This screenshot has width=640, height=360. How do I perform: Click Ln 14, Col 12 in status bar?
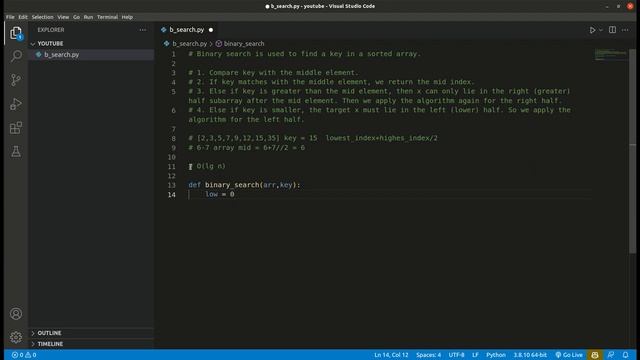click(x=391, y=355)
